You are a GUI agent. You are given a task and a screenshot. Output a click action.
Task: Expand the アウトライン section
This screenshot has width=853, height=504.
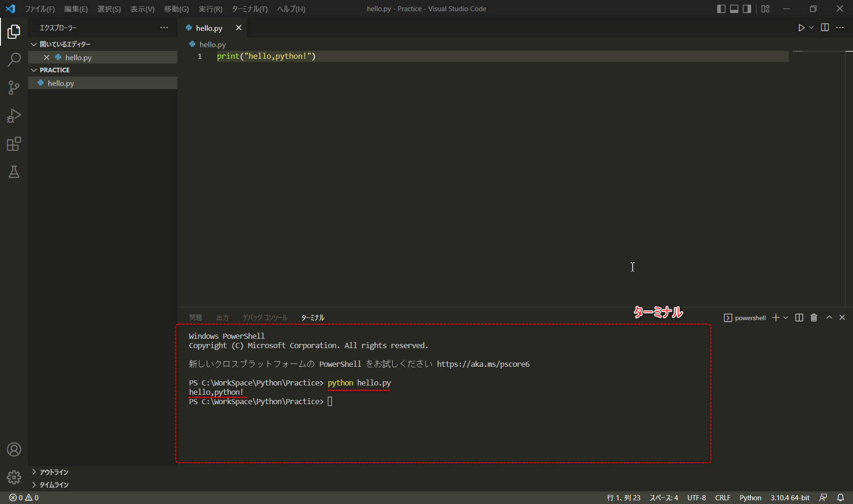click(x=103, y=472)
